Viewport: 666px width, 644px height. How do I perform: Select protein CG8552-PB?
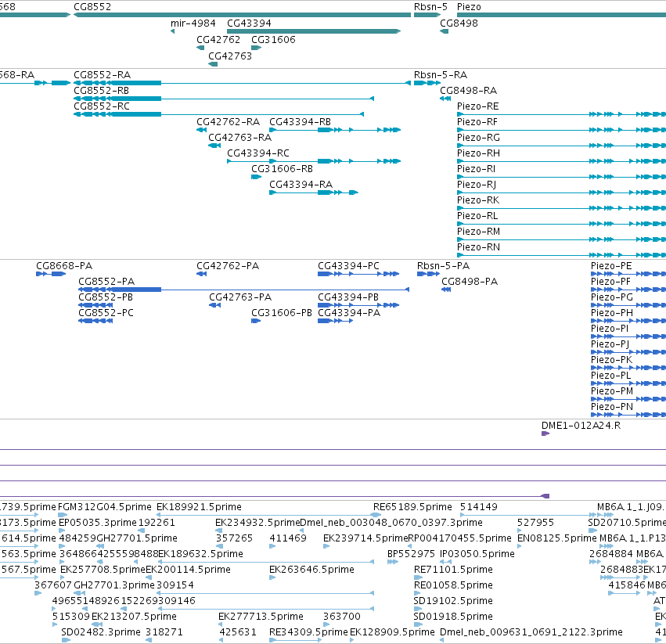point(106,297)
